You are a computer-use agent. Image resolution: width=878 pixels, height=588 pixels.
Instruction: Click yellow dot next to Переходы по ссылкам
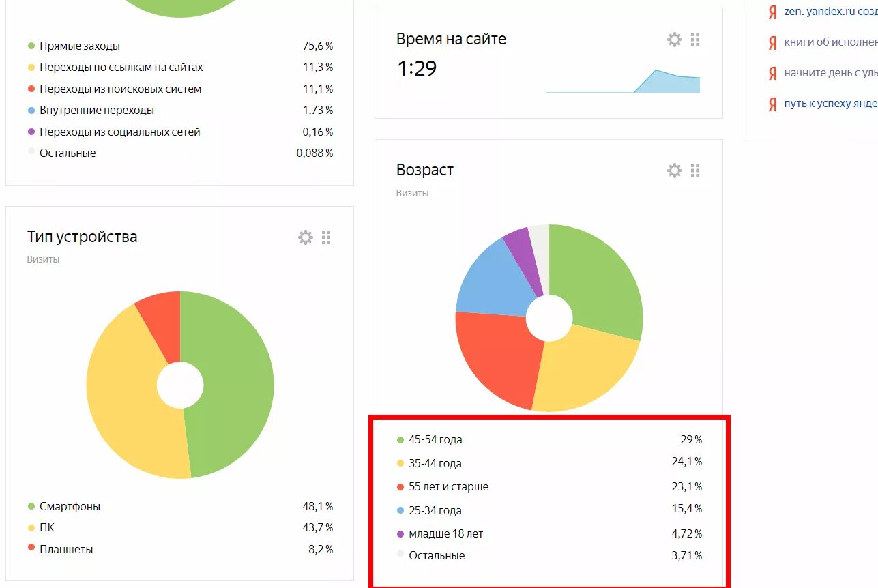(31, 68)
